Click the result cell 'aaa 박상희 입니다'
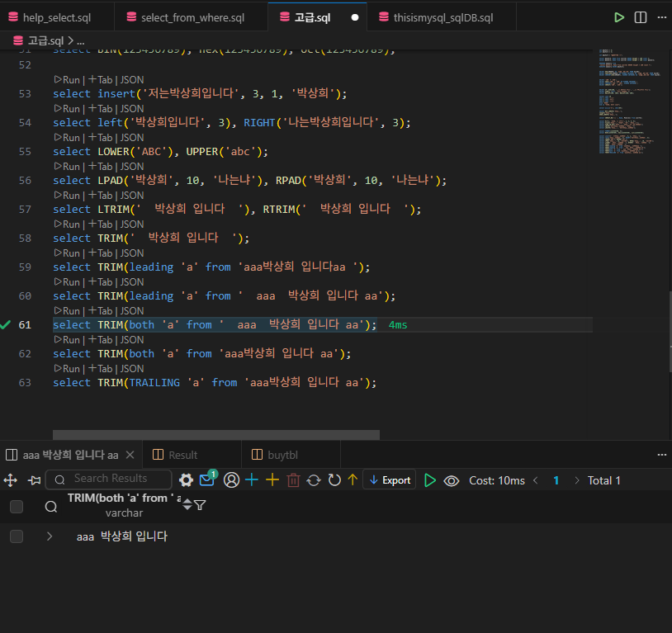This screenshot has height=633, width=672. [121, 536]
